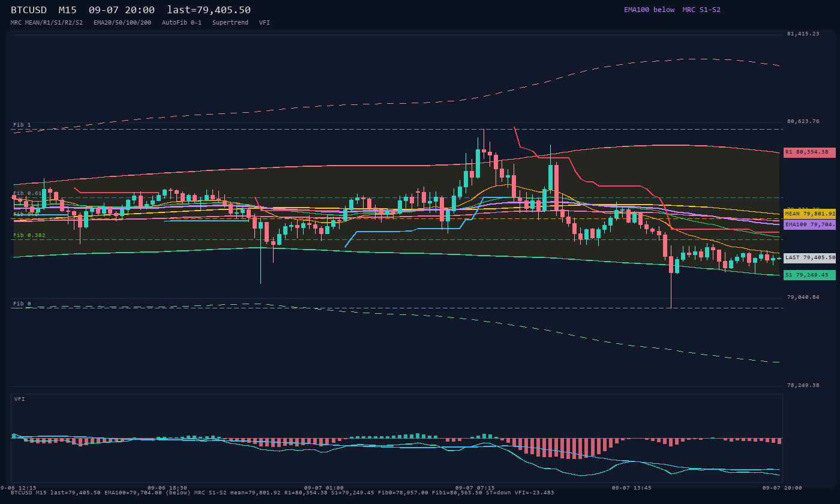Image resolution: width=840 pixels, height=504 pixels.
Task: Click the 09-07 13:45 time axis label
Action: [x=631, y=488]
